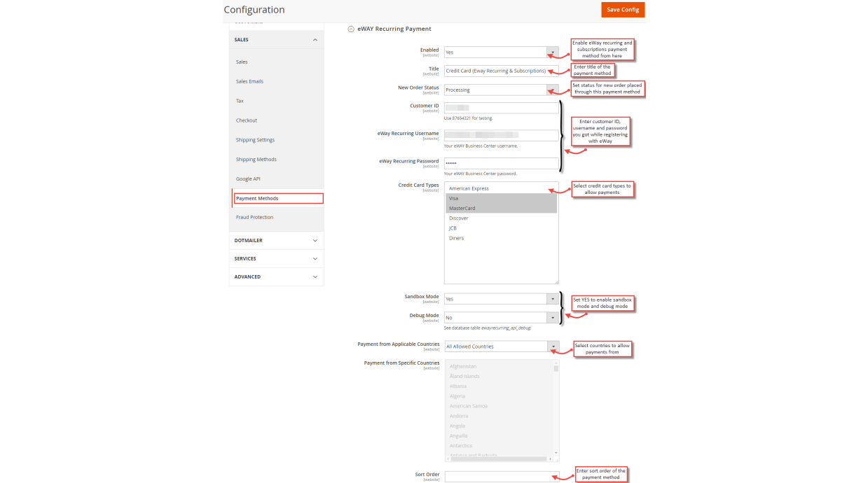Select American Express card type
Image resolution: width=868 pixels, height=483 pixels.
pos(501,188)
